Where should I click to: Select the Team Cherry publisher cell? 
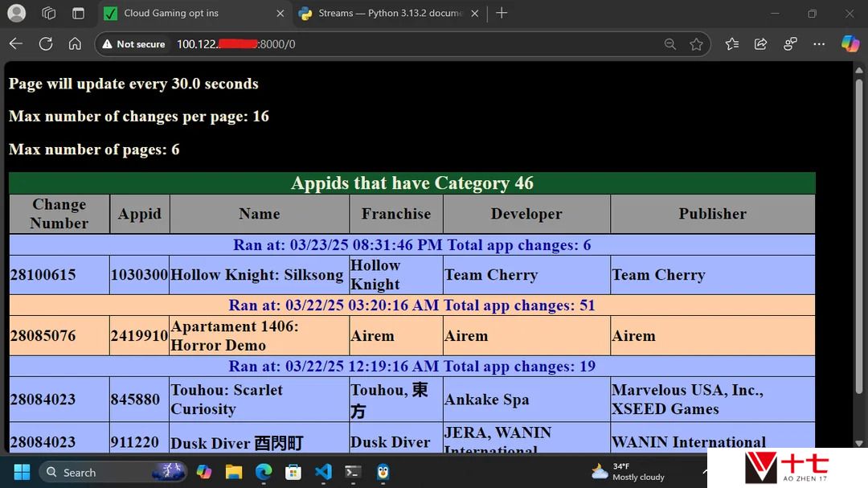click(712, 275)
